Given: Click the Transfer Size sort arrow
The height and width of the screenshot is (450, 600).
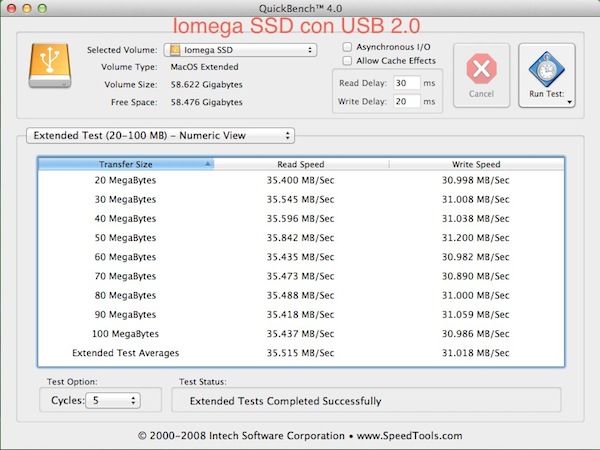Looking at the screenshot, I should pyautogui.click(x=207, y=164).
